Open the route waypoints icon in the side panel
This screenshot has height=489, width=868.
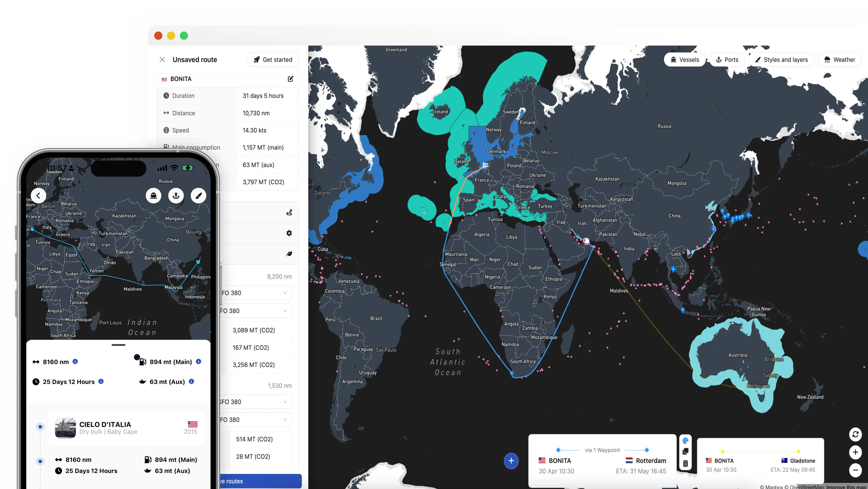point(289,212)
